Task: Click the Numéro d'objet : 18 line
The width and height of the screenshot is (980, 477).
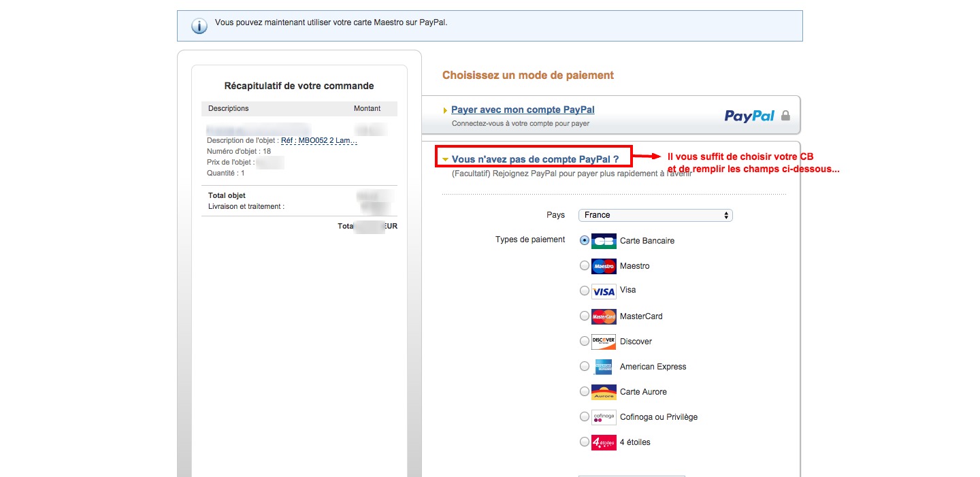Action: coord(239,151)
